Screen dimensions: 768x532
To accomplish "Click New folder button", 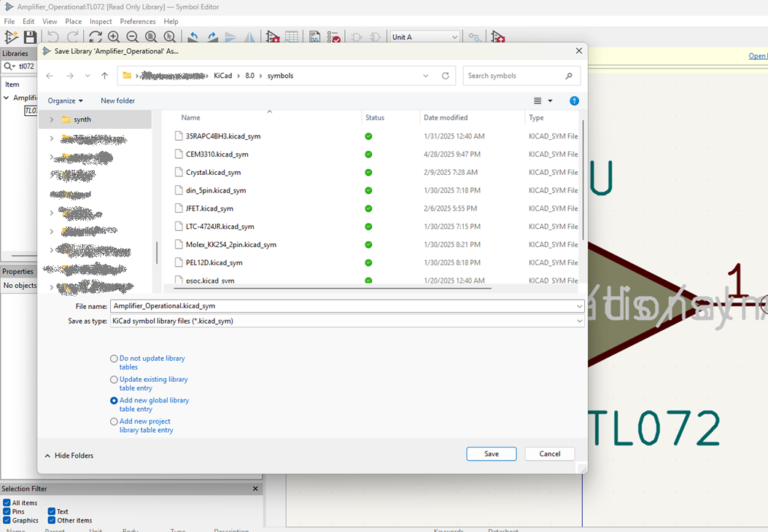I will pos(117,101).
